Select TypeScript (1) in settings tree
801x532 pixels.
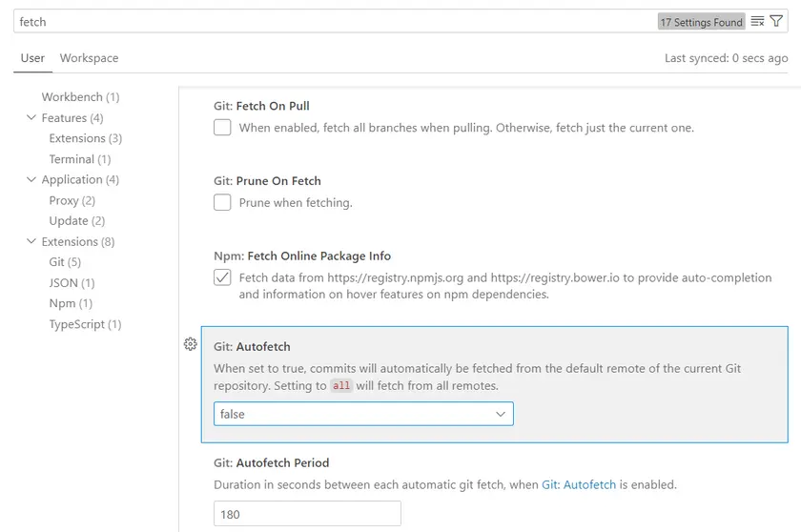point(85,324)
